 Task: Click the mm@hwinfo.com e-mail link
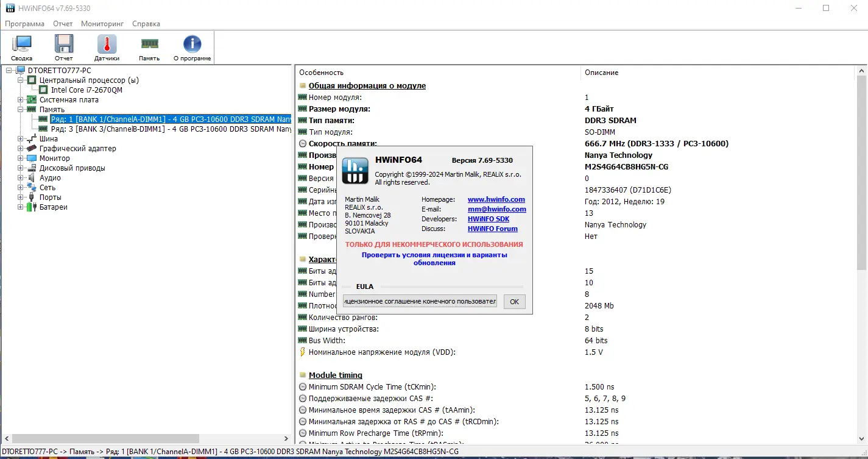(497, 209)
